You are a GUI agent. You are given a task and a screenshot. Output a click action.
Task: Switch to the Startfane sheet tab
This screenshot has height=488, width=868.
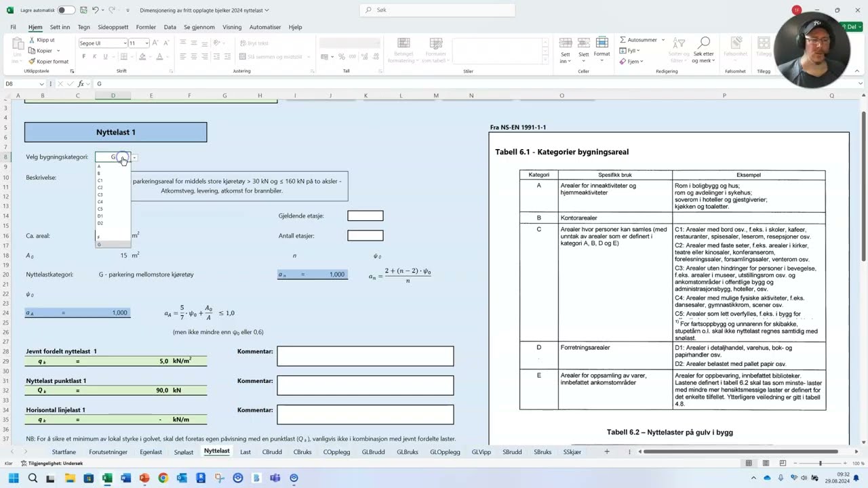pyautogui.click(x=64, y=452)
